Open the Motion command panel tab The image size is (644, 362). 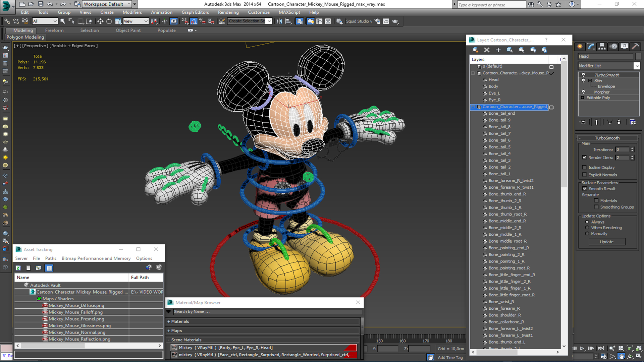tap(613, 46)
